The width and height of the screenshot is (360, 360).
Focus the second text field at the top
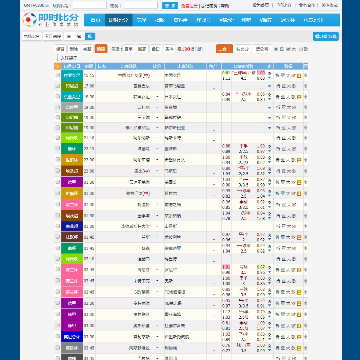(140, 5)
